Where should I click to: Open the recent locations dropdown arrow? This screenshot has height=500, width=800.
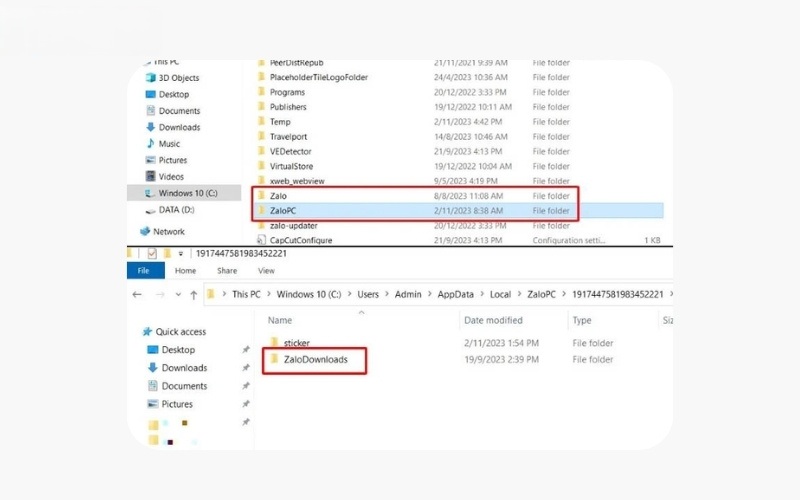tap(178, 295)
